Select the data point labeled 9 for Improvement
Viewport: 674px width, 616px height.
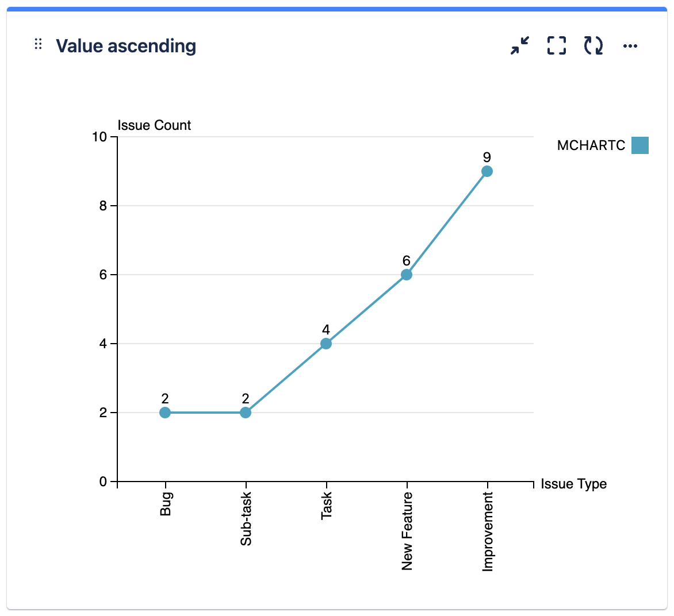coord(487,171)
